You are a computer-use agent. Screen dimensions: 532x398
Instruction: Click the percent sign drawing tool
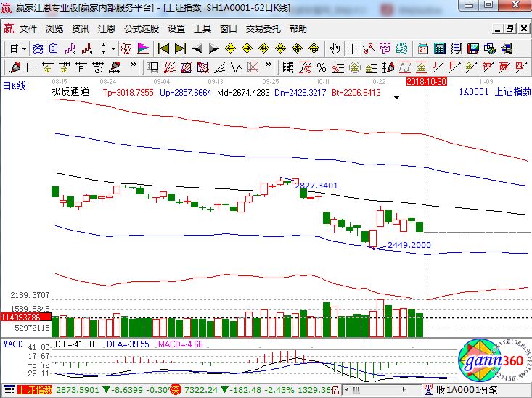(x=322, y=67)
